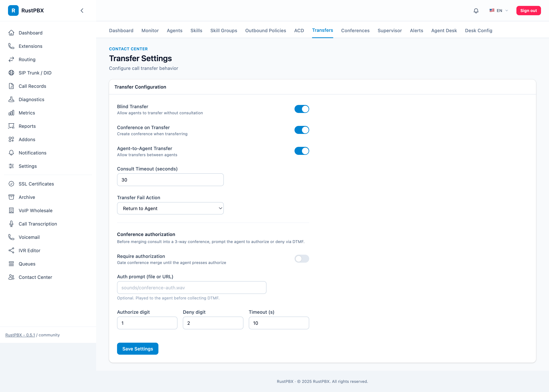
Task: Open the notifications bell in the header
Action: [x=476, y=11]
